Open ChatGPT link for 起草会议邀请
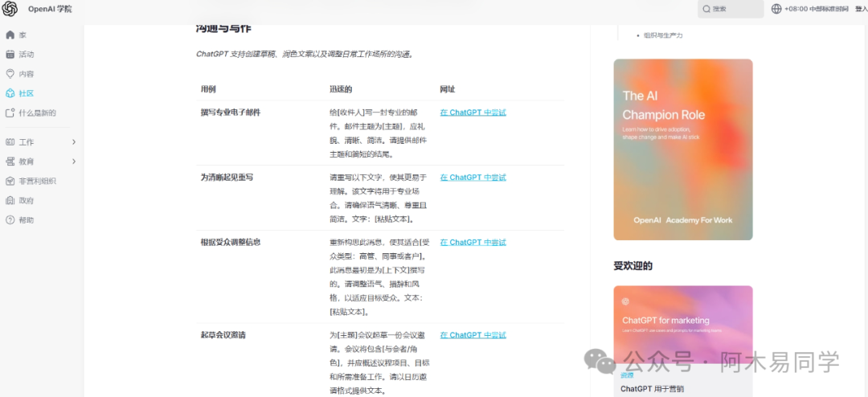 click(473, 335)
